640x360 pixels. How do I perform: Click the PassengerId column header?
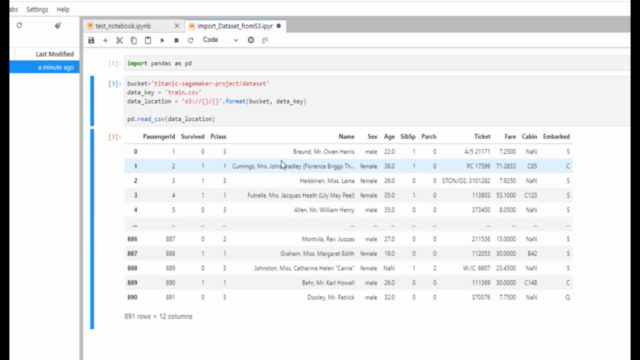pos(159,137)
